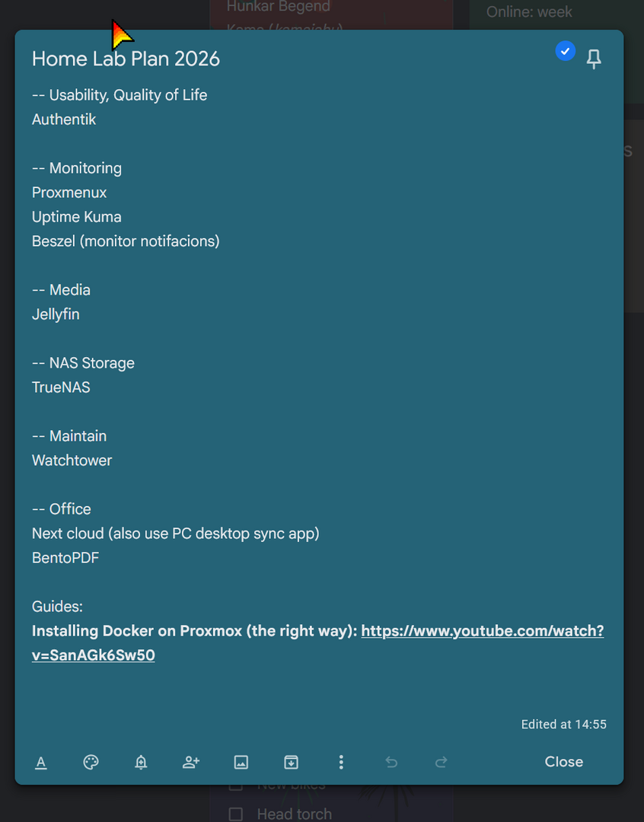
Task: Place cursor on the Jellyfin line
Action: (x=56, y=314)
